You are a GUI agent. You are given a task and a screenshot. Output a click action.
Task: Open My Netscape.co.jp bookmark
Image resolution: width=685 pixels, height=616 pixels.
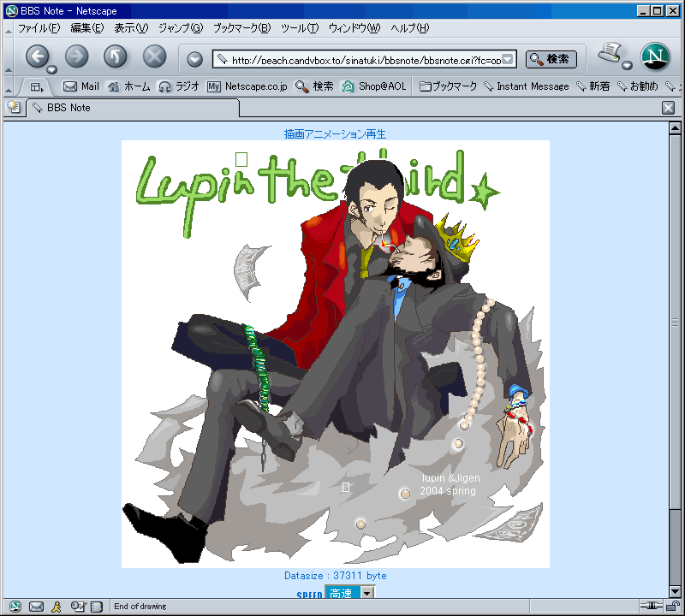click(x=247, y=86)
